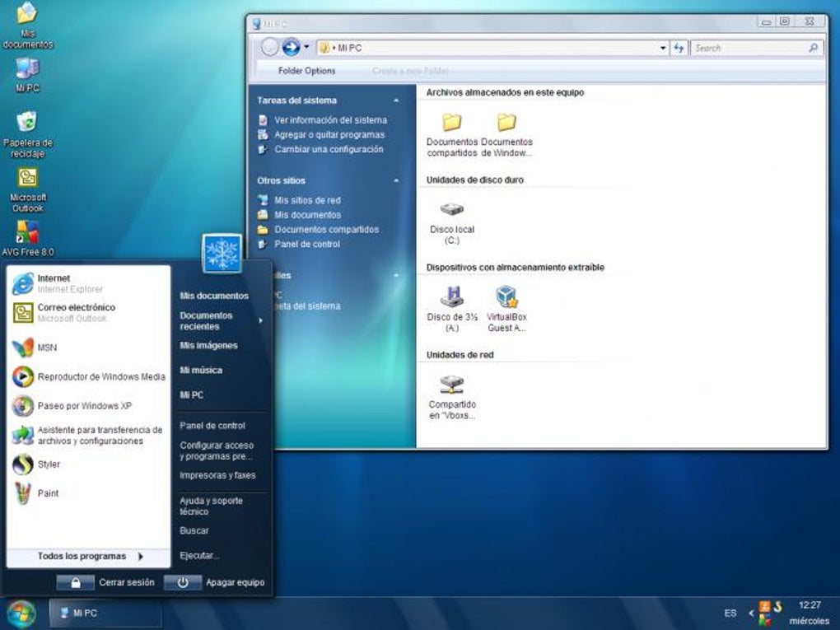This screenshot has width=840, height=630.
Task: Click the refresh button beside address bar
Action: tap(679, 48)
